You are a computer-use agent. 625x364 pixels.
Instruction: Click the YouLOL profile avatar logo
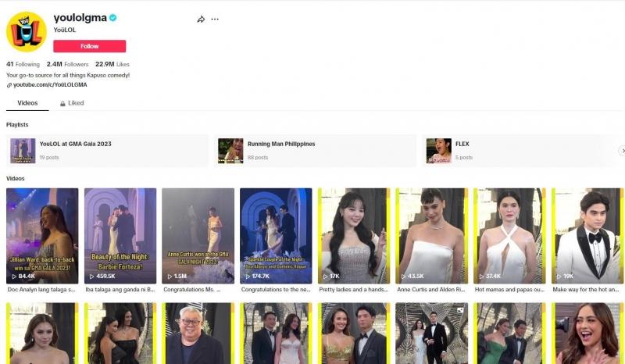pyautogui.click(x=27, y=31)
